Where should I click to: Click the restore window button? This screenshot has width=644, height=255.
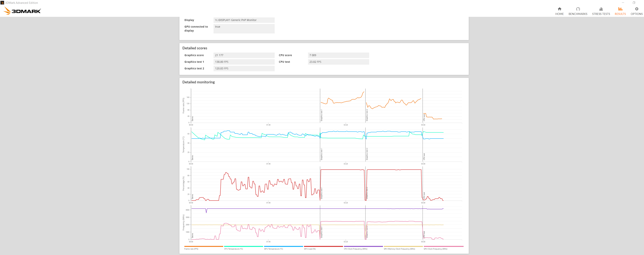[x=634, y=3]
